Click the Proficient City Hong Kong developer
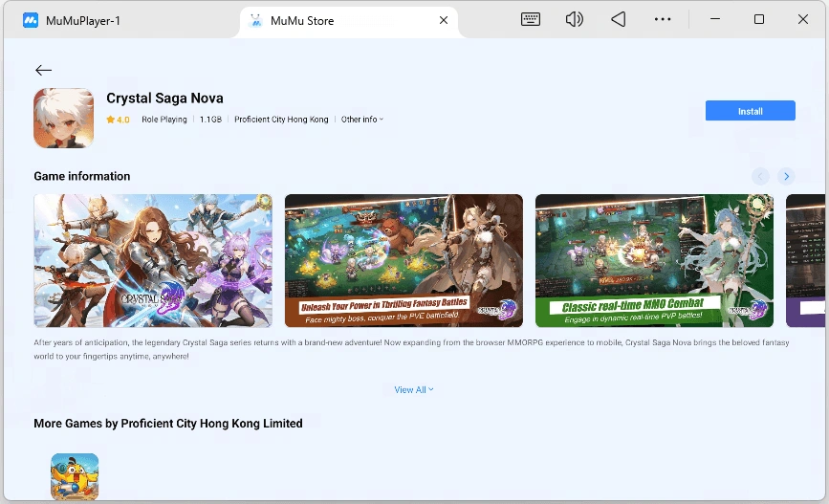This screenshot has height=504, width=829. coord(281,120)
